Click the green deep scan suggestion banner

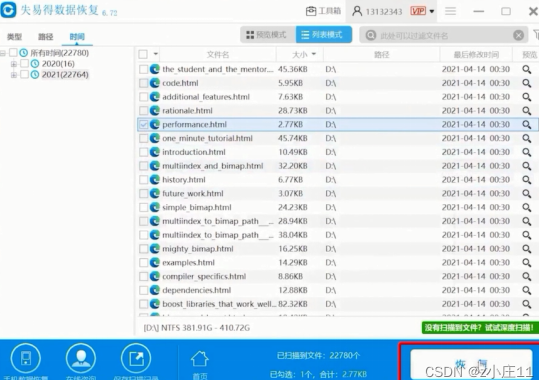coord(480,327)
